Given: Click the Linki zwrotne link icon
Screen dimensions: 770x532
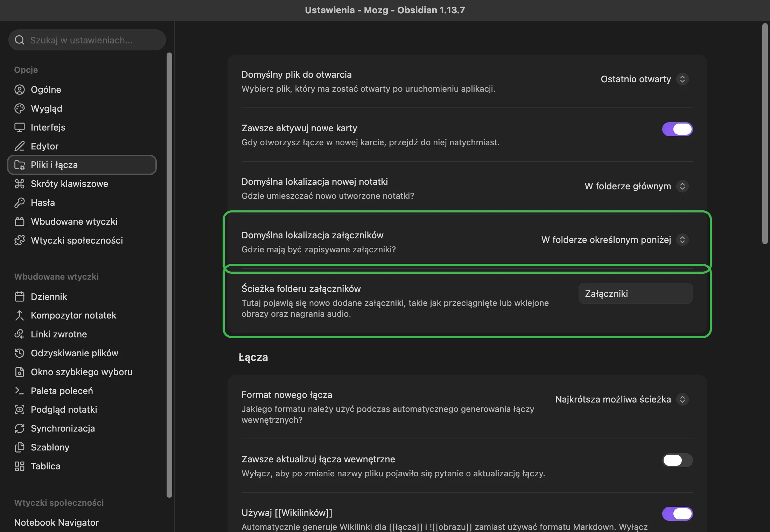Looking at the screenshot, I should (x=20, y=334).
